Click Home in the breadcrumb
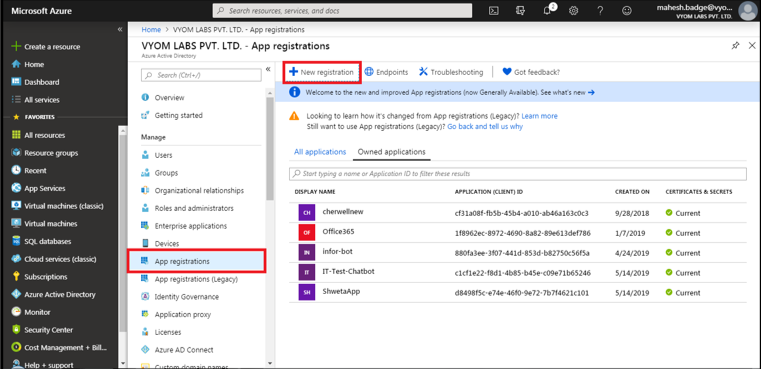 [151, 30]
